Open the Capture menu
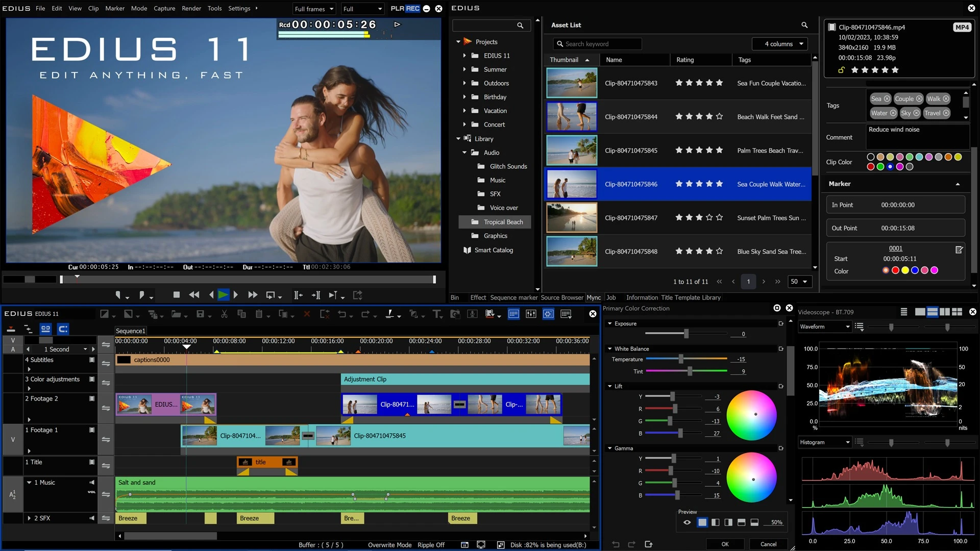980x551 pixels. (x=164, y=8)
